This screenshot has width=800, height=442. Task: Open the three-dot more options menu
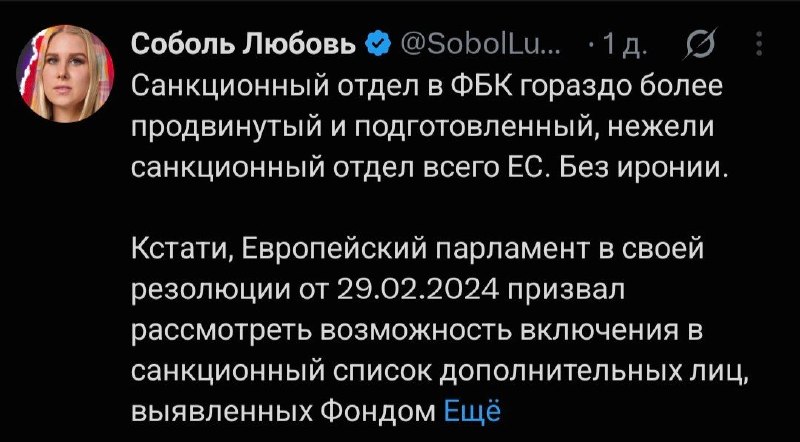coord(759,44)
